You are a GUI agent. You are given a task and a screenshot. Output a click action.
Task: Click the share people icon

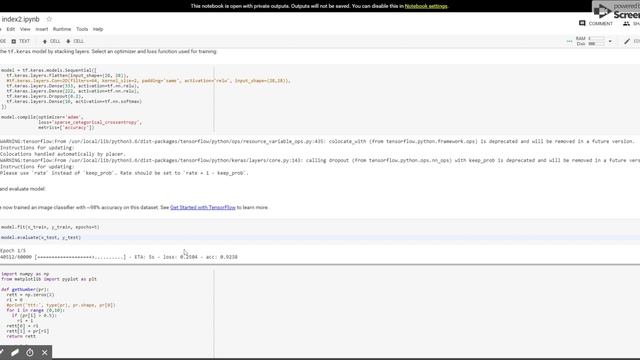626,24
